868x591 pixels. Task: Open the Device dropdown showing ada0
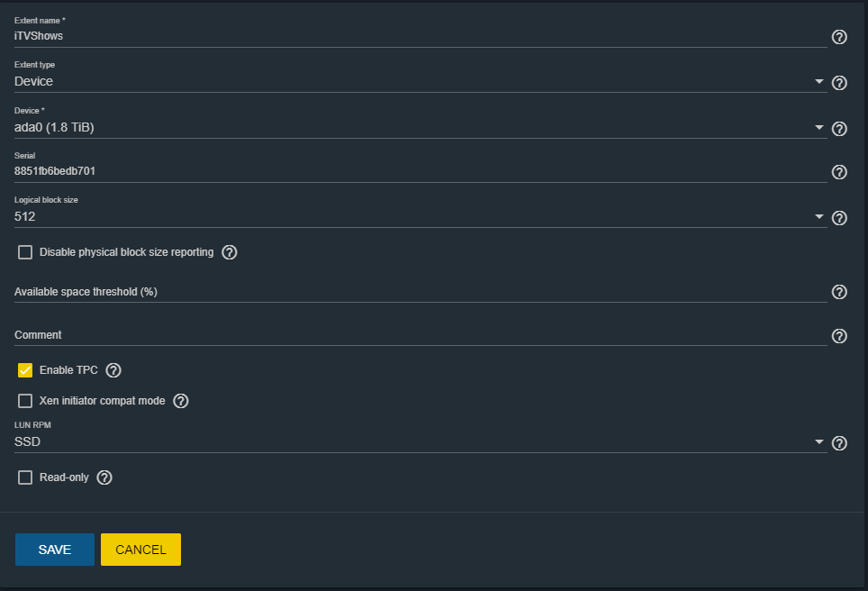[x=420, y=127]
